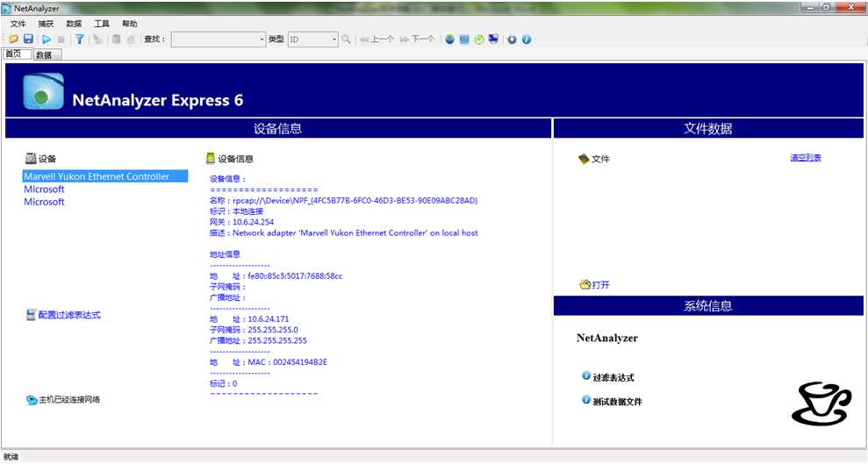
Task: Click the NetAnalyzer Express logo icon
Action: (x=43, y=91)
